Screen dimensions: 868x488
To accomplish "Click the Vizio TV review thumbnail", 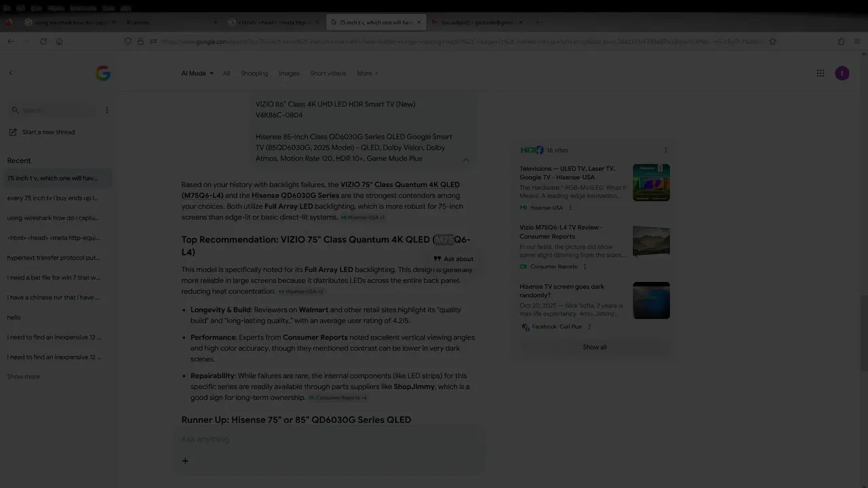I will [x=651, y=241].
